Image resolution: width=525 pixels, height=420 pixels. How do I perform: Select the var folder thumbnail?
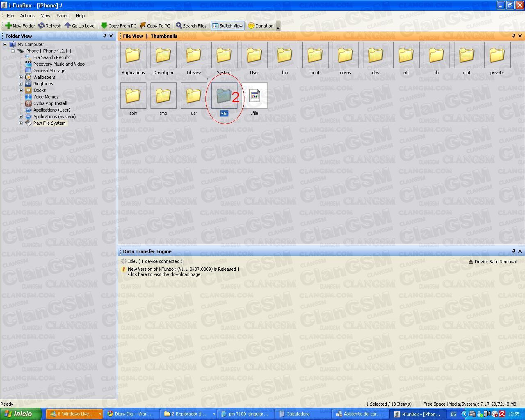pyautogui.click(x=224, y=96)
